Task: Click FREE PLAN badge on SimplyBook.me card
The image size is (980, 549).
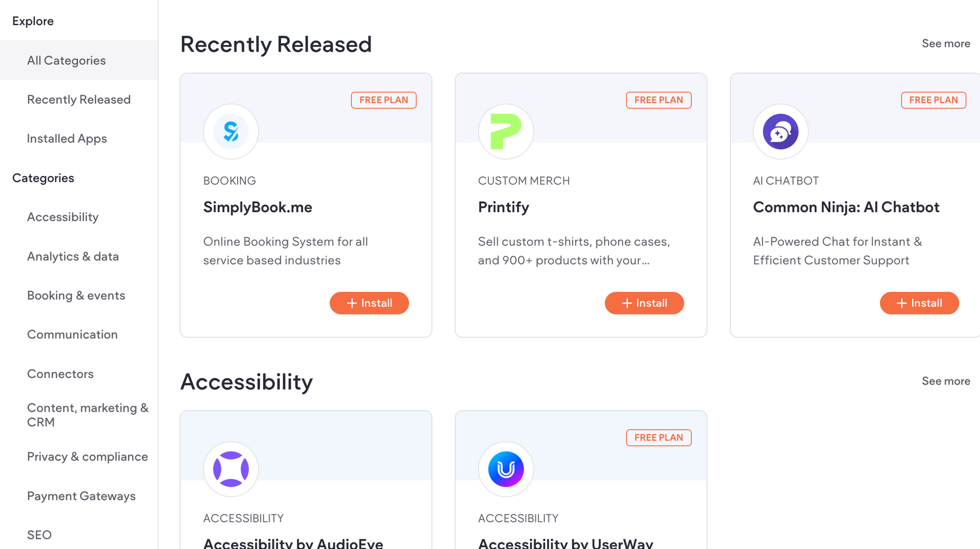Action: coord(383,100)
